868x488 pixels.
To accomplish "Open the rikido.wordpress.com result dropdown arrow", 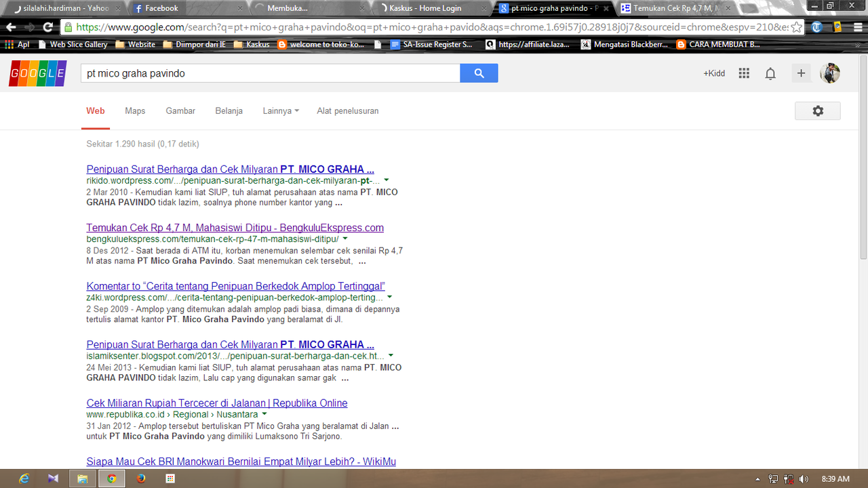I will pyautogui.click(x=386, y=181).
